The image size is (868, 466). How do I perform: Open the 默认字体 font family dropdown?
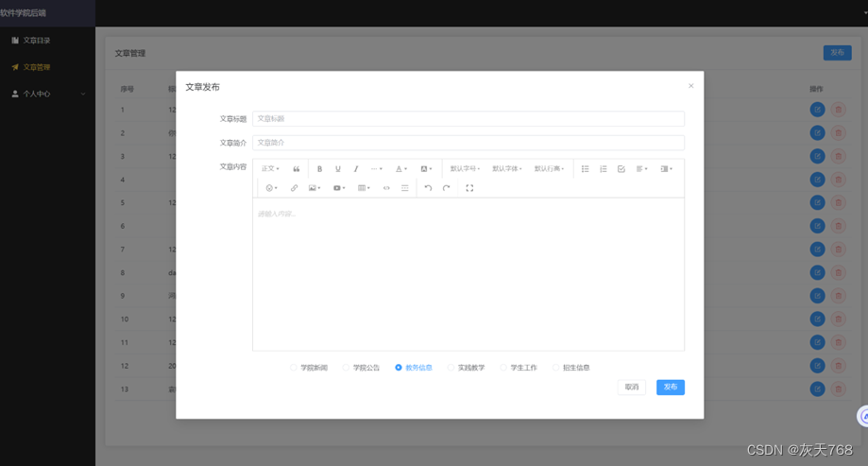pos(507,169)
